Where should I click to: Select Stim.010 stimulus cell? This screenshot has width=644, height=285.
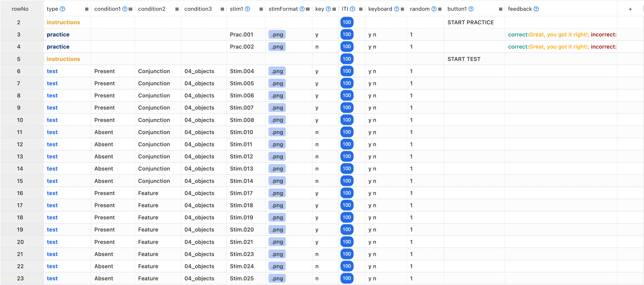246,132
